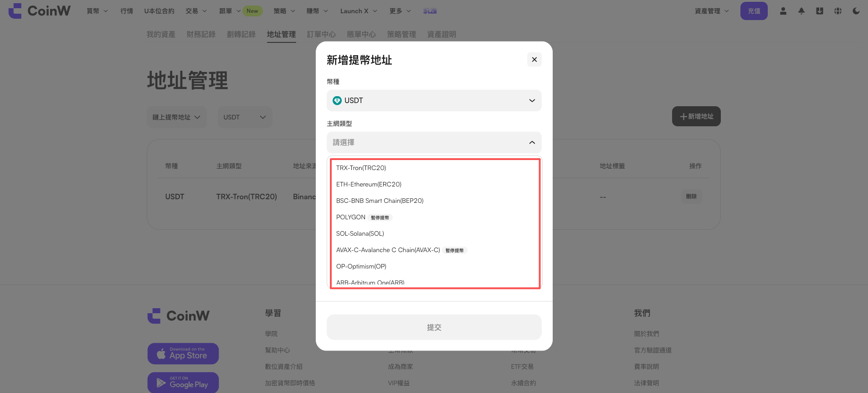Open the 永續合約 footer link
Image resolution: width=868 pixels, height=393 pixels.
point(524,383)
